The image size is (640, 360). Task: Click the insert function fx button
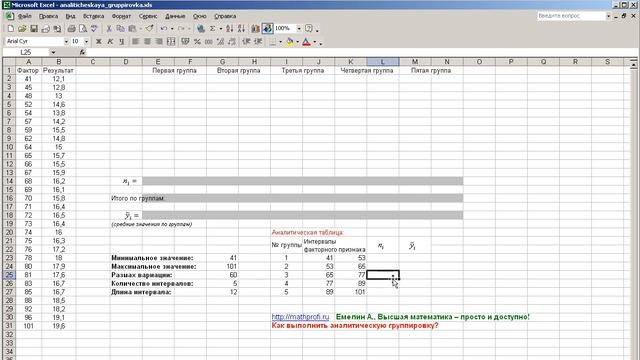pyautogui.click(x=82, y=52)
